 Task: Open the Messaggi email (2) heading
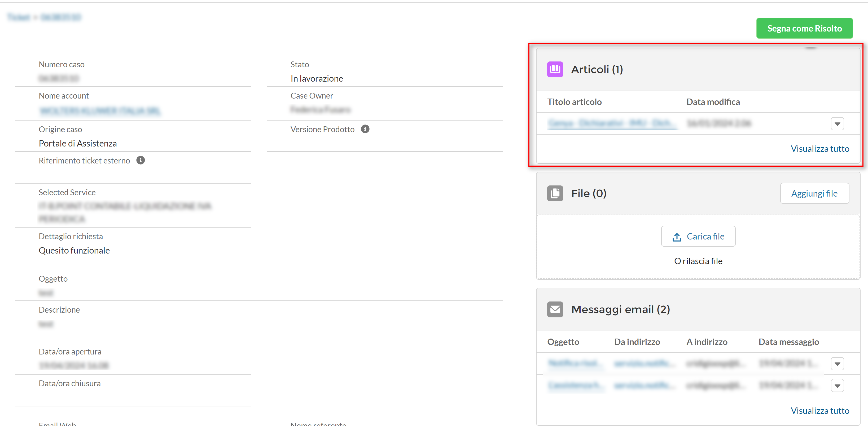[x=620, y=309]
